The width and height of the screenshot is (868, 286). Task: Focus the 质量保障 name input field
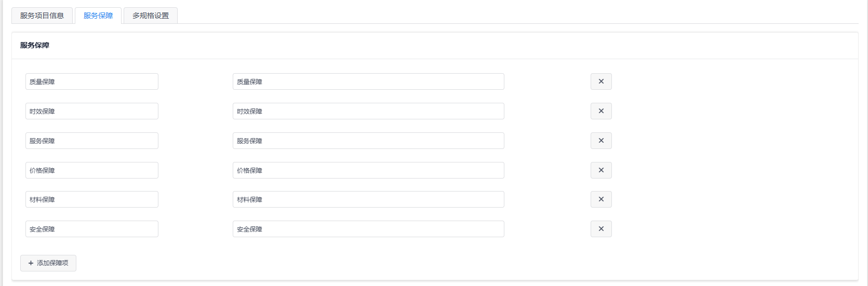coord(92,81)
